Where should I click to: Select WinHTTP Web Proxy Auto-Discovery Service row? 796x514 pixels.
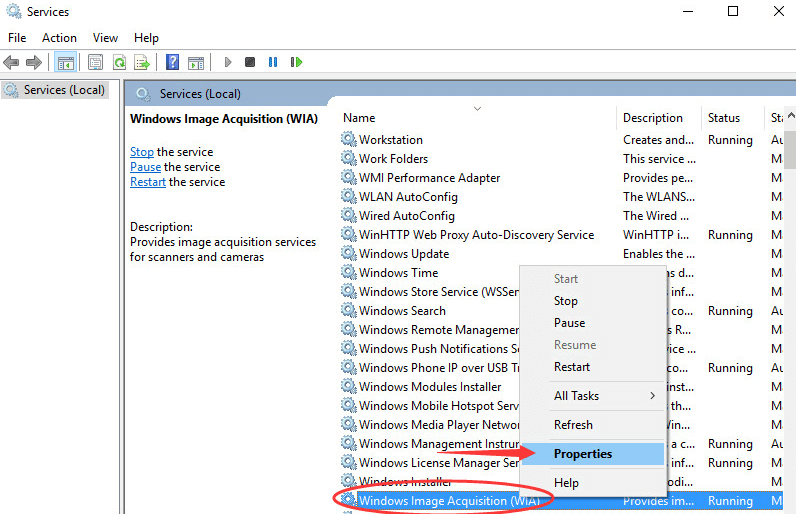[561, 234]
